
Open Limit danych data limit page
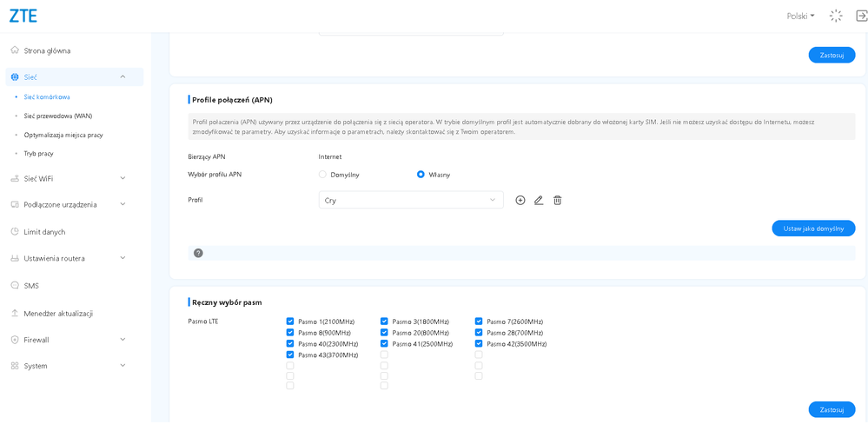[x=44, y=232]
